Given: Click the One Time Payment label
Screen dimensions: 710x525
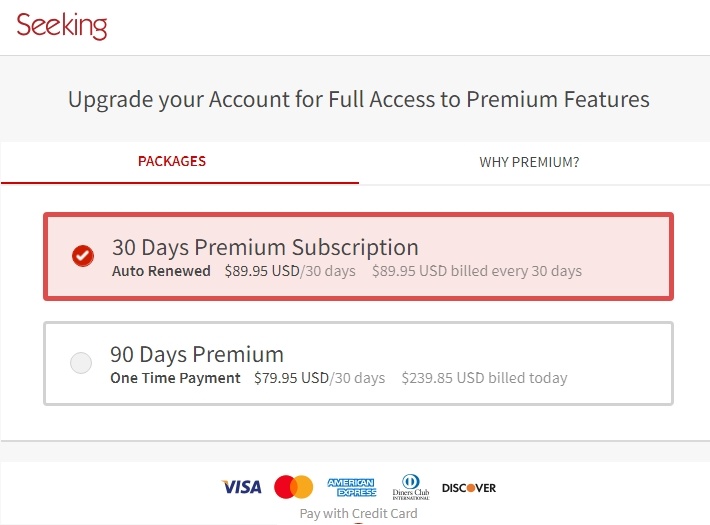Looking at the screenshot, I should pos(175,378).
